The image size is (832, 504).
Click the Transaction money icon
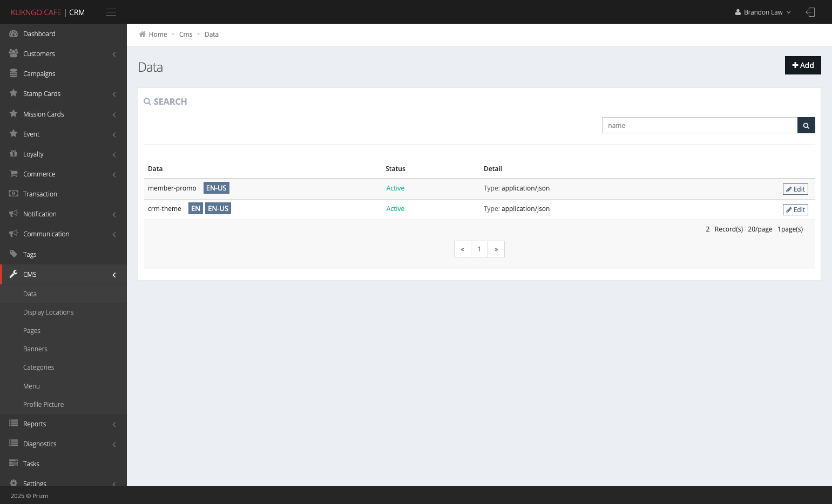point(13,194)
